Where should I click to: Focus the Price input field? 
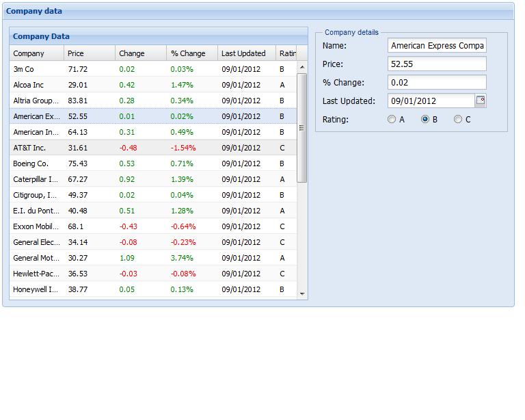437,64
